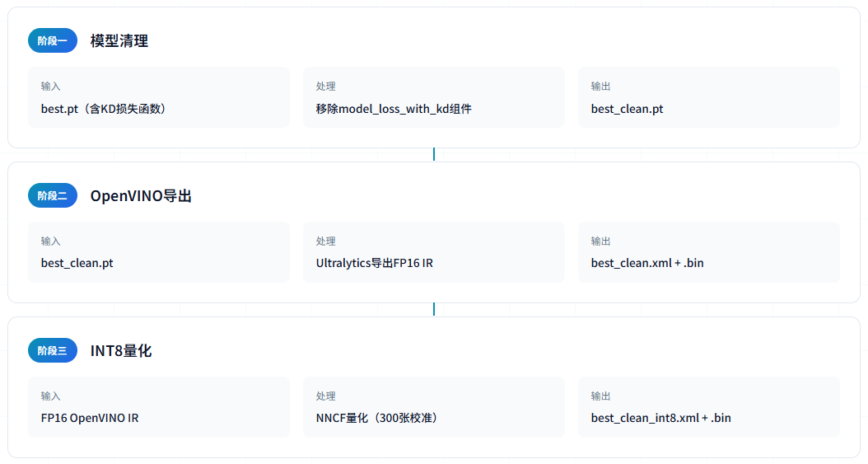Select the best.pt（含KD损失函数）input text
Screen dimensions: 868x464
pos(104,108)
